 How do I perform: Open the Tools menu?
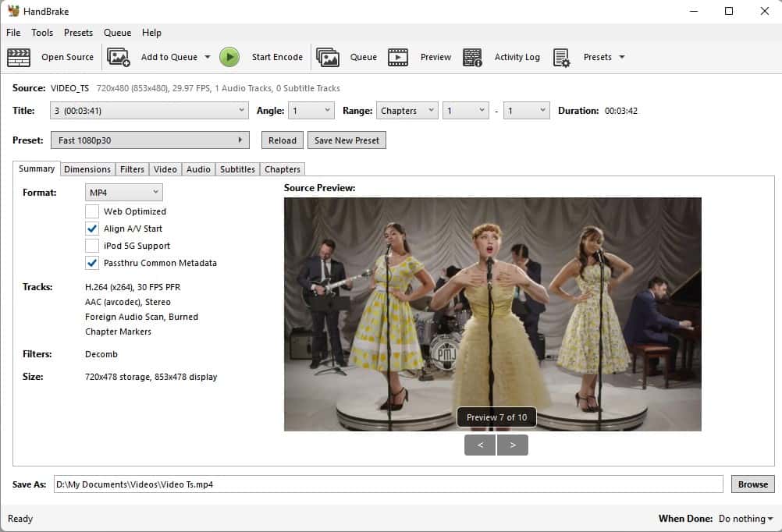[41, 33]
